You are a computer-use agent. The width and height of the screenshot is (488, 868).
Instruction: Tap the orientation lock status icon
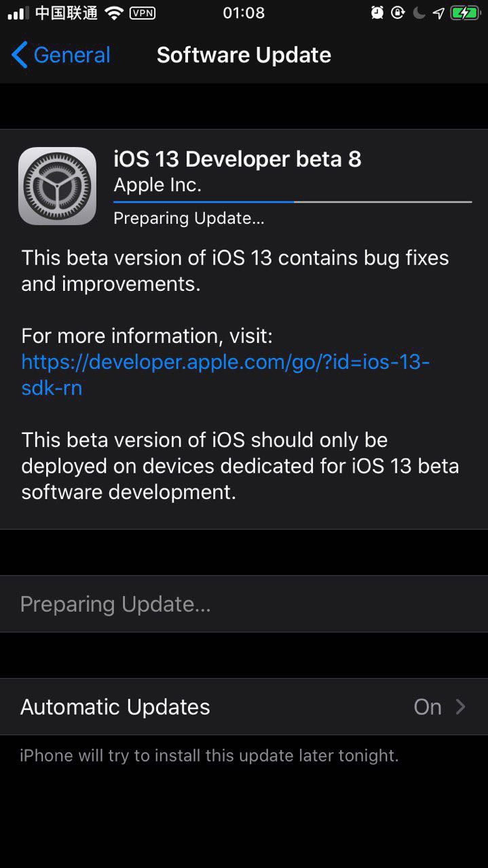click(x=398, y=13)
